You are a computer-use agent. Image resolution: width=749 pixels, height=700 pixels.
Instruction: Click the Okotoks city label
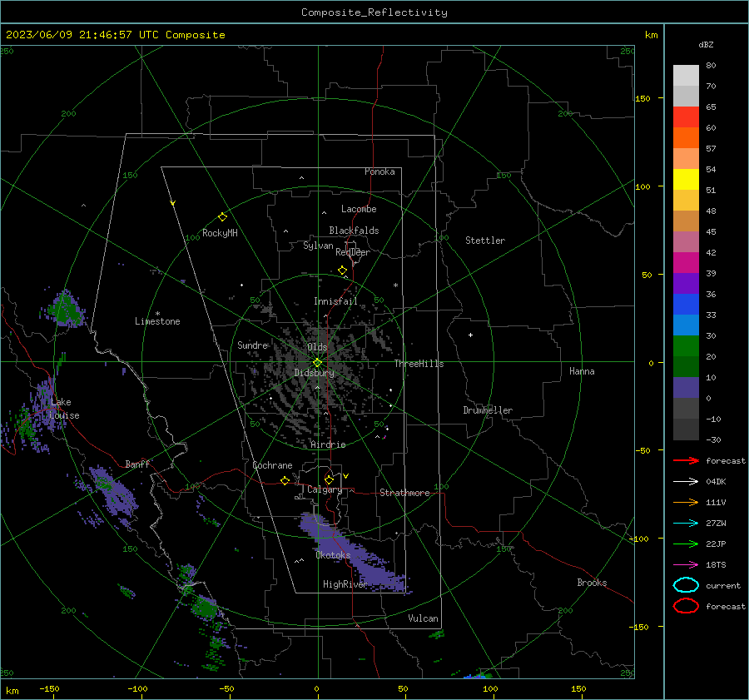[x=333, y=555]
